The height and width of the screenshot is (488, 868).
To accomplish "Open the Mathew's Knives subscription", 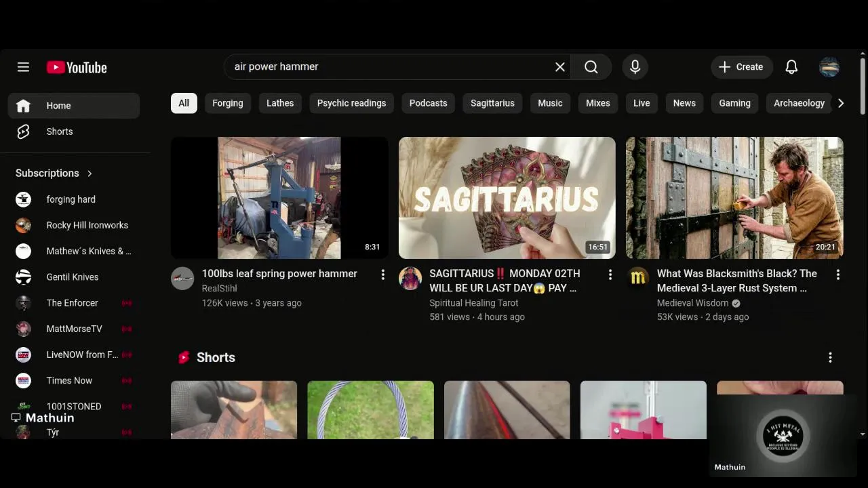I will (74, 251).
